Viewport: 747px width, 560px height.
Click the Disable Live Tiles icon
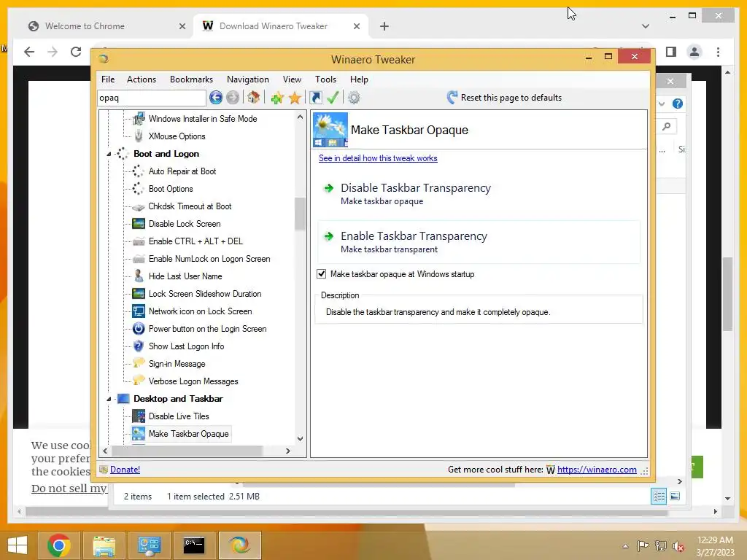[x=139, y=416]
